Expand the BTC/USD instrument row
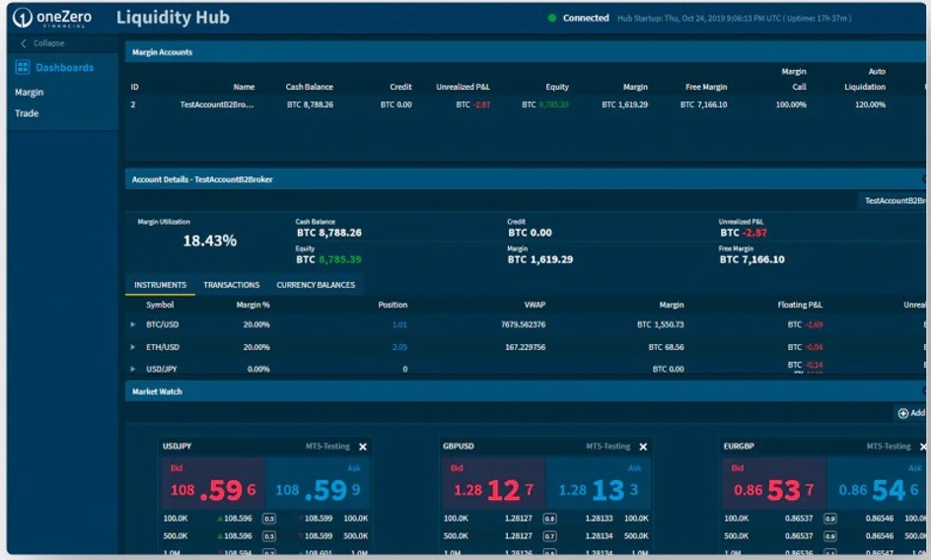 [x=133, y=324]
